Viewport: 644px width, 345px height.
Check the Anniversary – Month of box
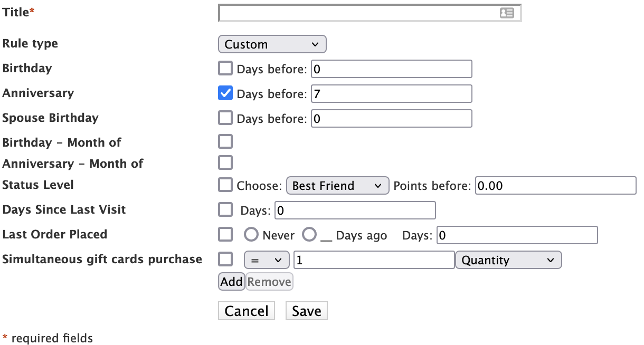click(225, 162)
